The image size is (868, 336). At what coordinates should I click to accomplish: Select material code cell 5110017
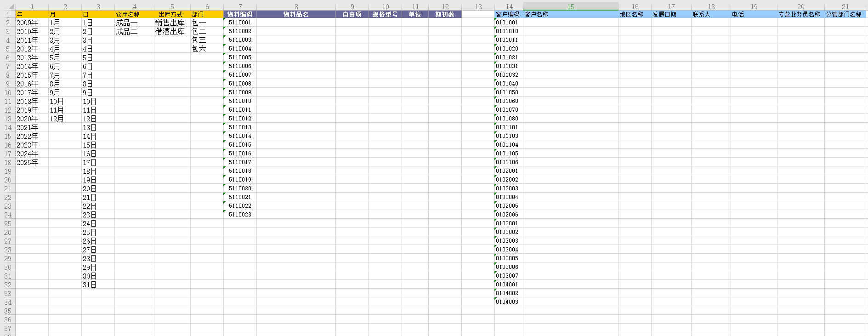240,162
